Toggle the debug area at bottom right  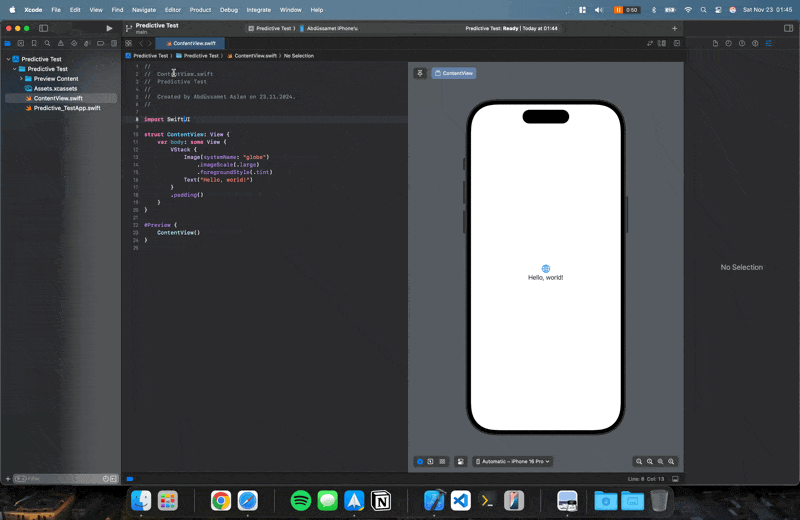tap(675, 479)
